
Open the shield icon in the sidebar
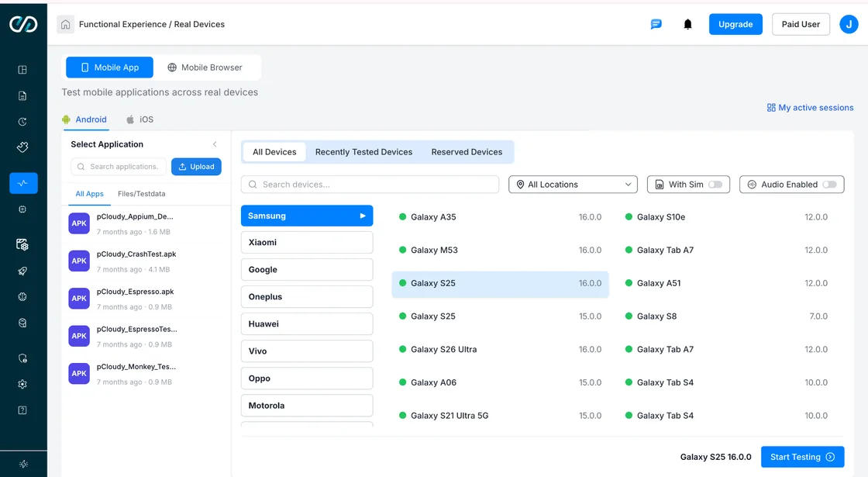pyautogui.click(x=22, y=358)
